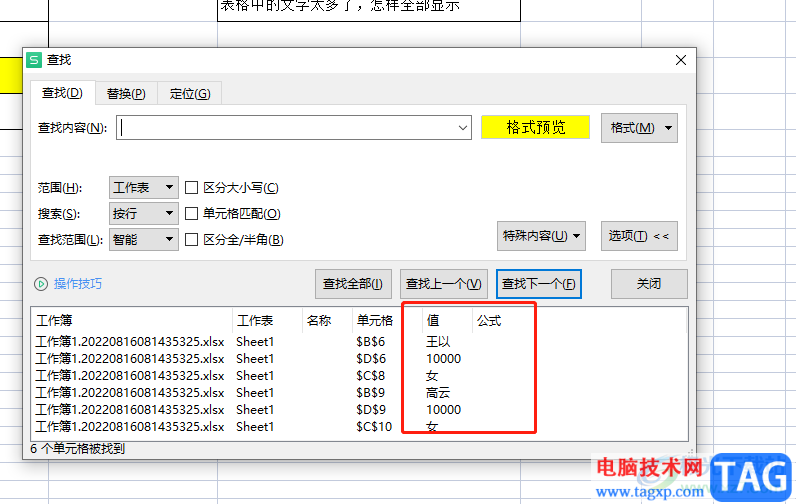
Task: Click the play icon beside 操作技巧
Action: (x=41, y=284)
